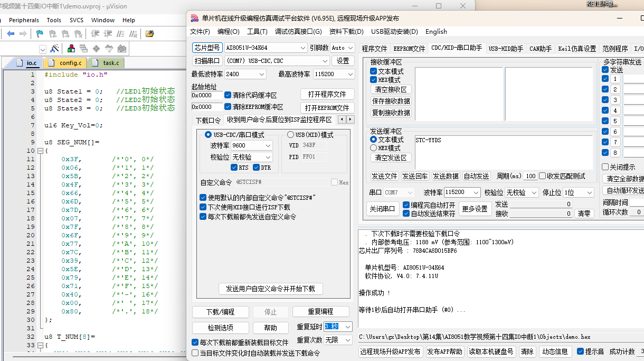Open Manage Project Items colored blocks icon
This screenshot has height=361, width=644.
(x=71, y=49)
